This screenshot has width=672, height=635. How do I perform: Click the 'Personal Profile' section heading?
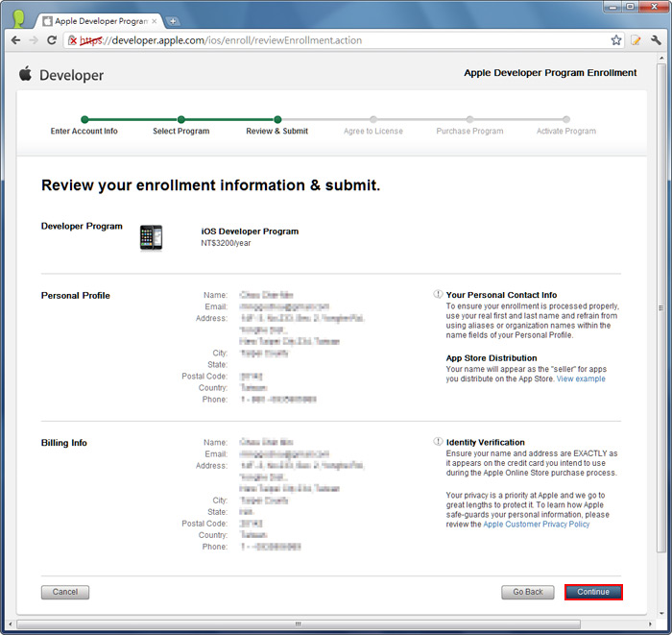[76, 296]
